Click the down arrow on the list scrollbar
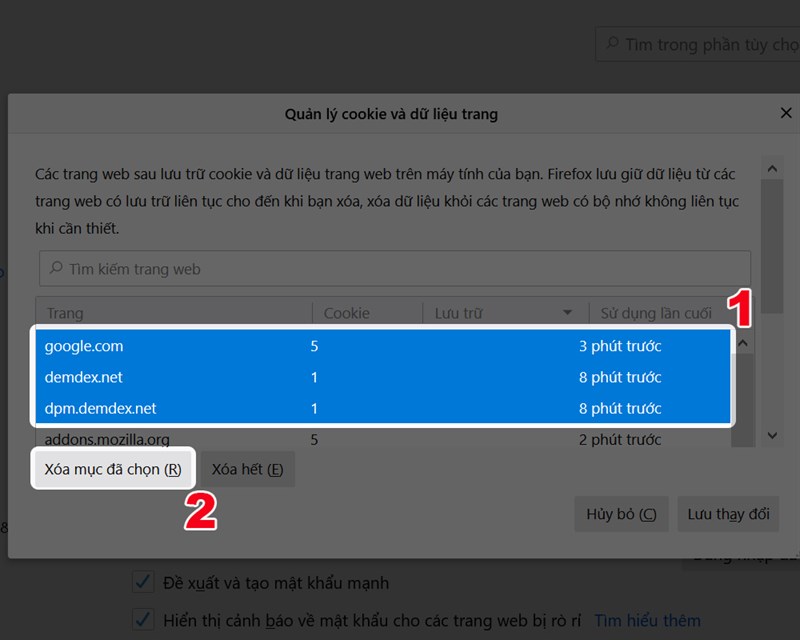The image size is (800, 640). pyautogui.click(x=772, y=437)
